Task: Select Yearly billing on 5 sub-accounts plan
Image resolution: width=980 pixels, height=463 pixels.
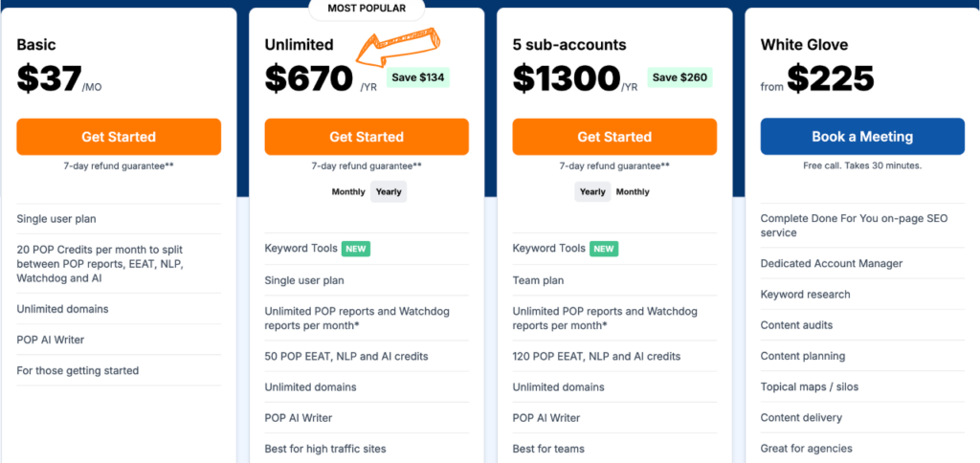Action: (592, 192)
